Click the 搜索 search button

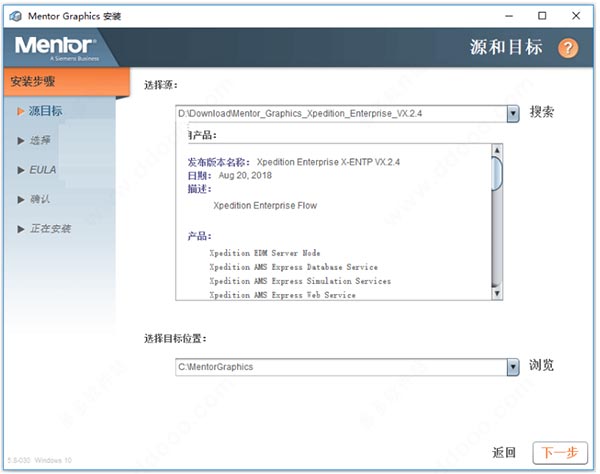(541, 112)
